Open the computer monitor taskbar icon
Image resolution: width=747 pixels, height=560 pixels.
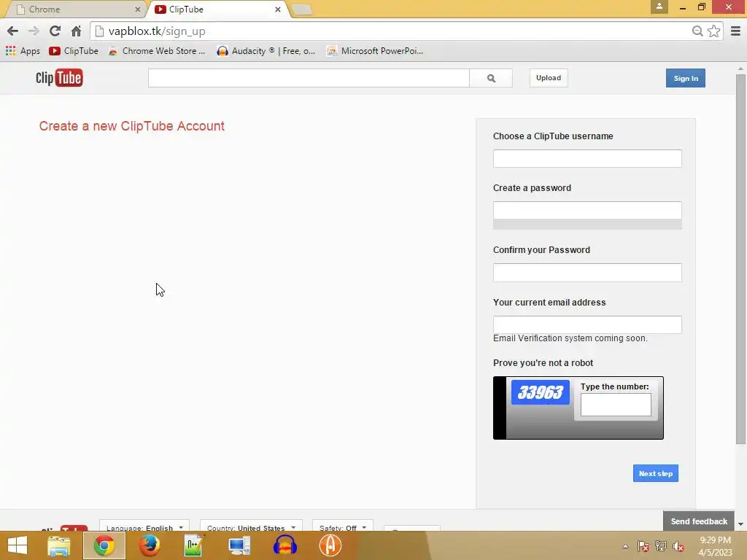coord(239,545)
